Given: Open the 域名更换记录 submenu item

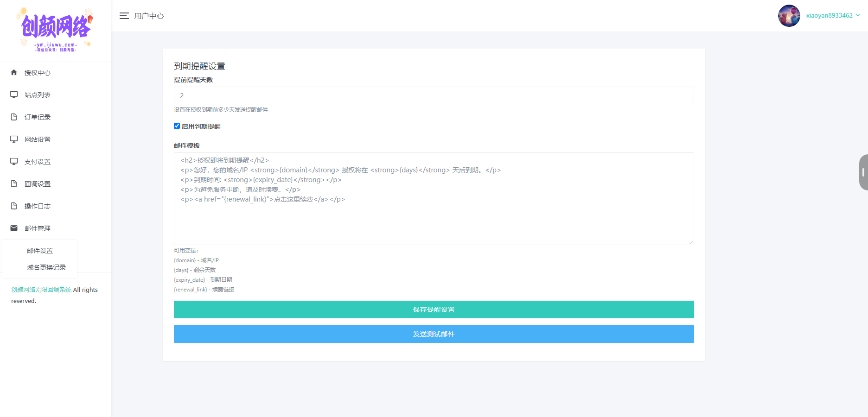Looking at the screenshot, I should (46, 267).
